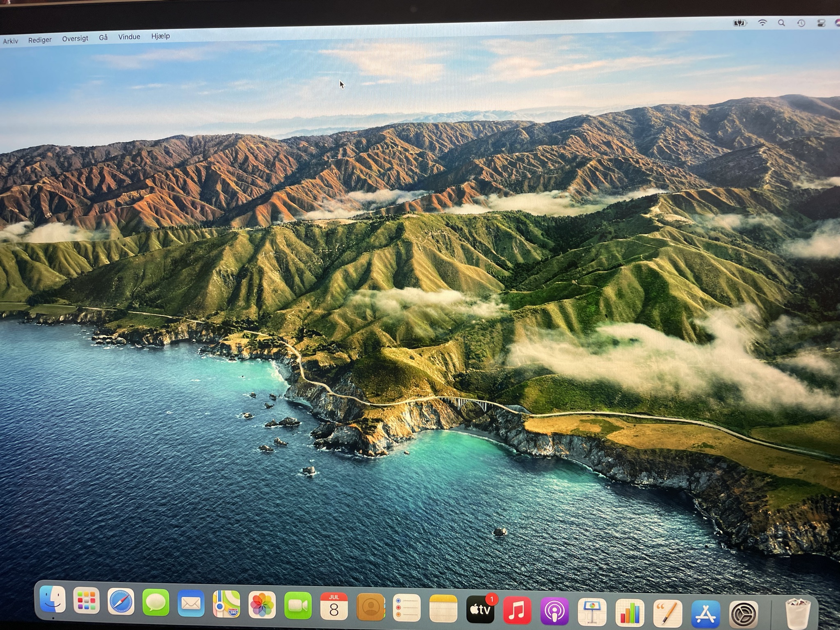The image size is (840, 630).
Task: Expand the Wi-Fi status menu
Action: (x=762, y=23)
